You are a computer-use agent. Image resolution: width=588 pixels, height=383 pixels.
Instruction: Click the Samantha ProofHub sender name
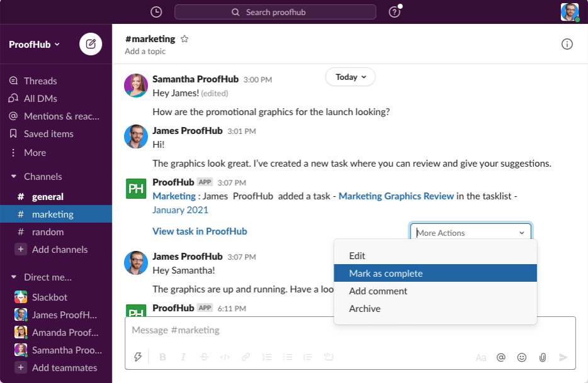pos(195,79)
